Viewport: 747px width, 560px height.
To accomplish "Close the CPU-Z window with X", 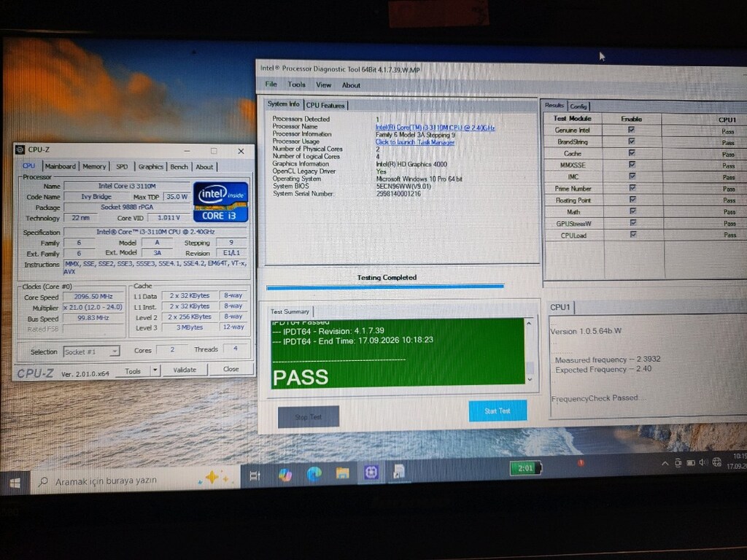I will [241, 151].
